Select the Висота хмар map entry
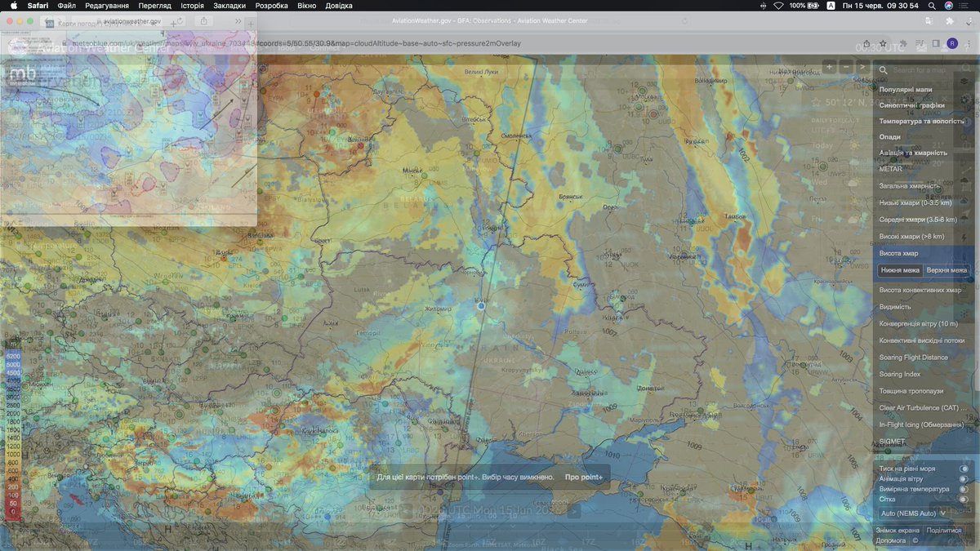 (898, 253)
